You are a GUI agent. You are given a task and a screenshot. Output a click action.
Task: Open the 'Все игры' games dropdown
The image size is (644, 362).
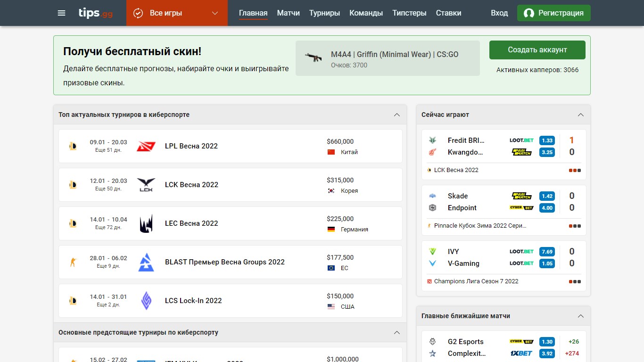[x=177, y=13]
